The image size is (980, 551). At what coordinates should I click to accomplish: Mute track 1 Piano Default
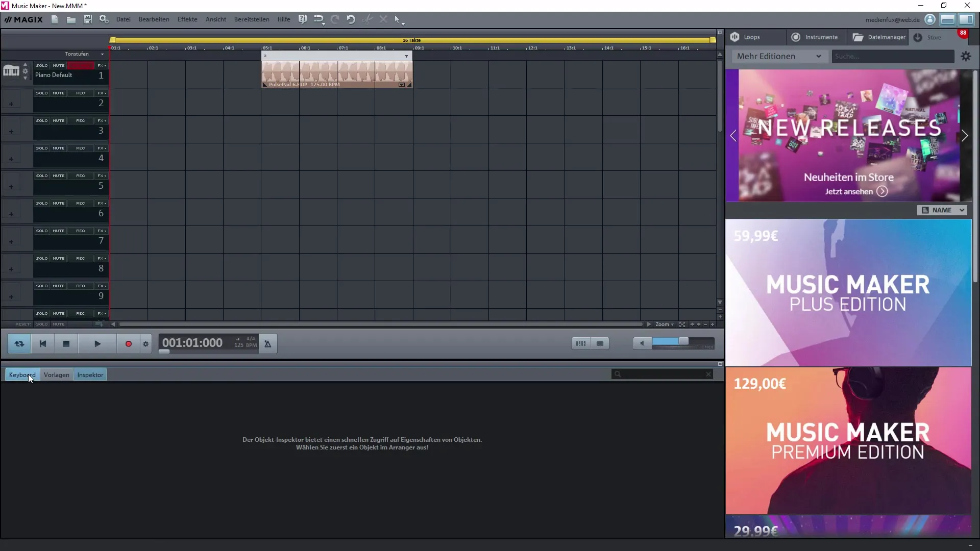pos(59,65)
